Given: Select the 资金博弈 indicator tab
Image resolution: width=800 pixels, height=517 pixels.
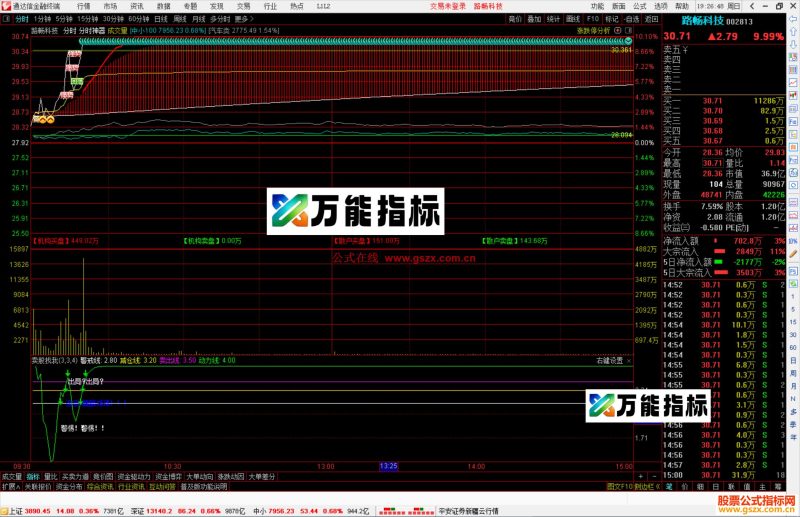Looking at the screenshot, I should point(168,477).
